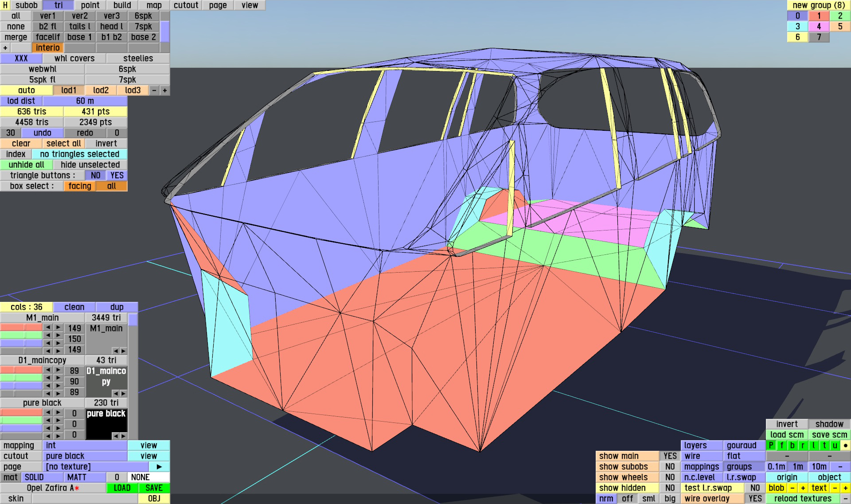Select pink group 4 swatch
The height and width of the screenshot is (504, 851).
(x=819, y=27)
